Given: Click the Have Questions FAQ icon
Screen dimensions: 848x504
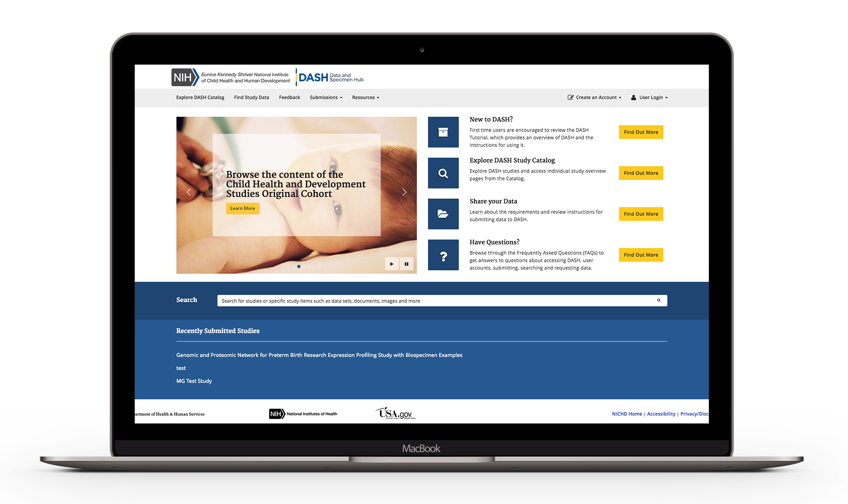Looking at the screenshot, I should pos(443,255).
